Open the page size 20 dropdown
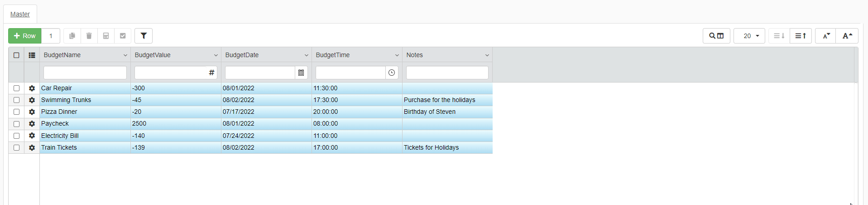The height and width of the screenshot is (205, 868). [749, 36]
